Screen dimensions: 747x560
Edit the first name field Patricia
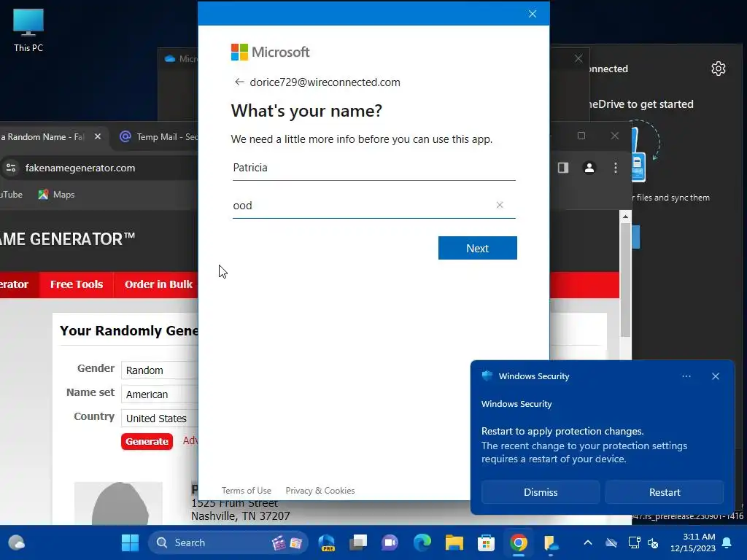374,168
